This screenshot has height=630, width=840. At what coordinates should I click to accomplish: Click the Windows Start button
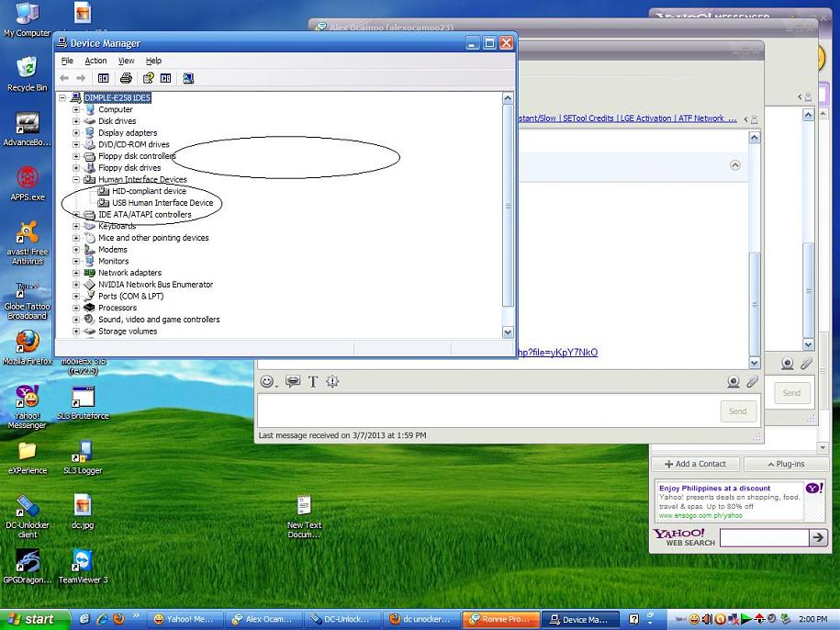[31, 619]
